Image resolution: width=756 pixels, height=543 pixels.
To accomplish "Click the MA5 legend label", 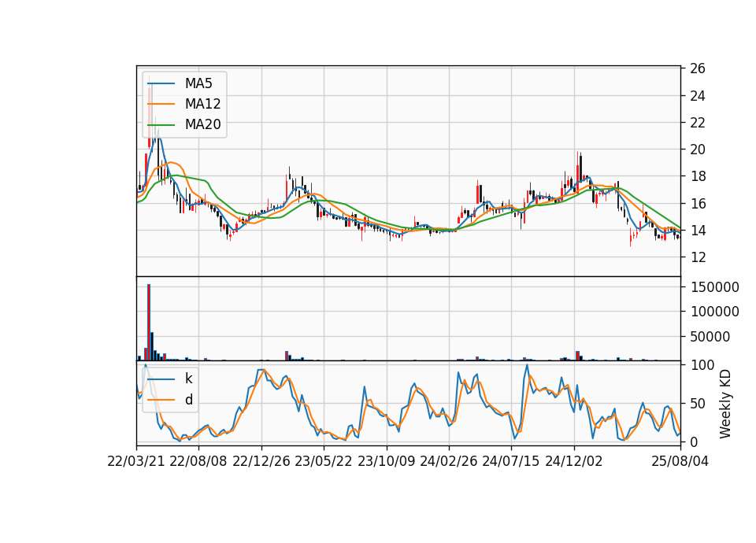I will (x=198, y=83).
